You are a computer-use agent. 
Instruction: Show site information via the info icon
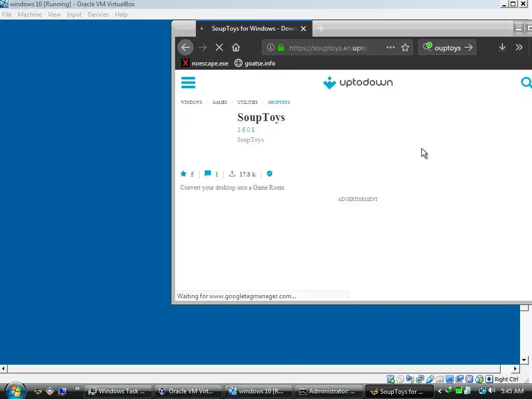(270, 47)
